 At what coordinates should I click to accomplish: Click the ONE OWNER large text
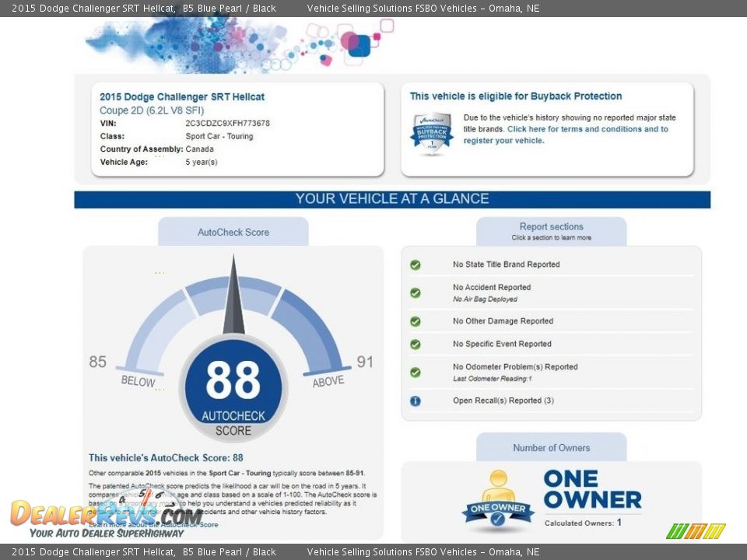(x=593, y=489)
